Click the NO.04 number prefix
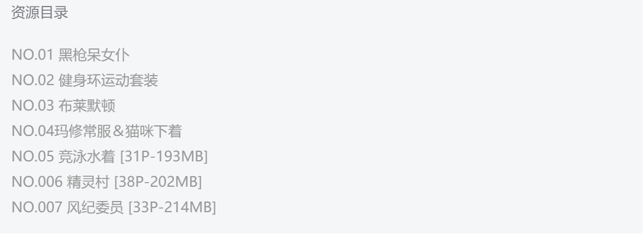644x240 pixels. click(x=33, y=131)
